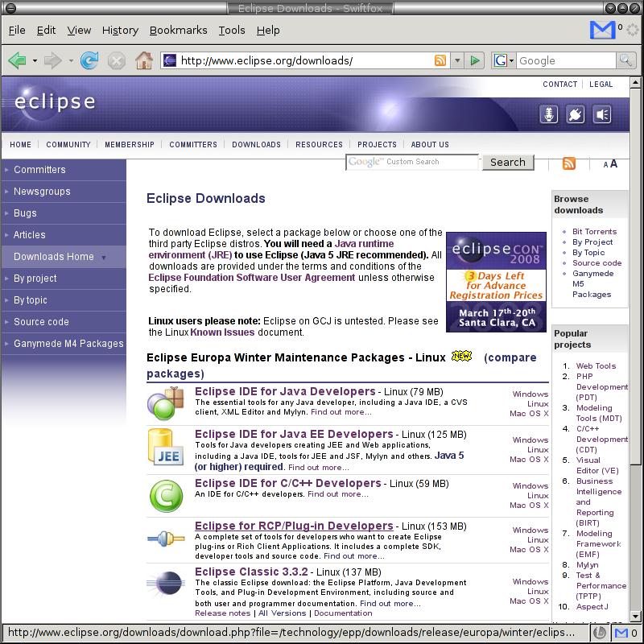Click the round icon left of status bar Gmail

(600, 633)
